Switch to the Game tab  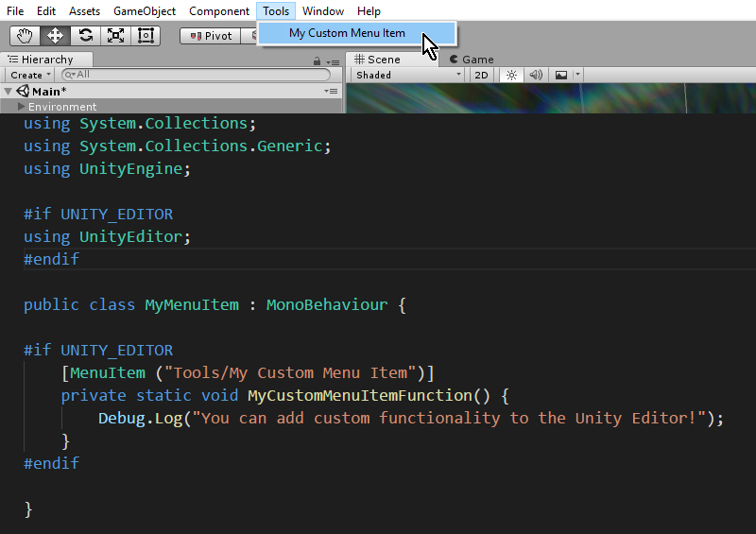click(x=472, y=60)
